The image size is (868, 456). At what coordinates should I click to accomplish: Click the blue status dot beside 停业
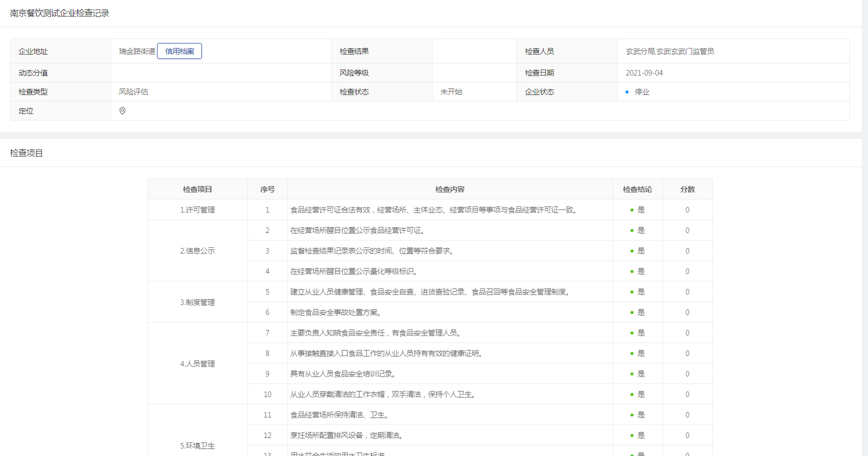point(627,92)
